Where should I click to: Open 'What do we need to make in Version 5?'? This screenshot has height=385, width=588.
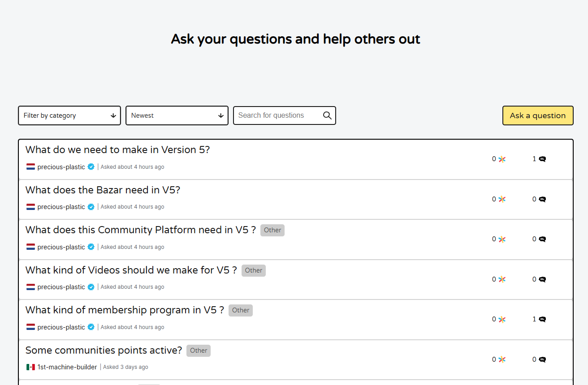tap(117, 150)
